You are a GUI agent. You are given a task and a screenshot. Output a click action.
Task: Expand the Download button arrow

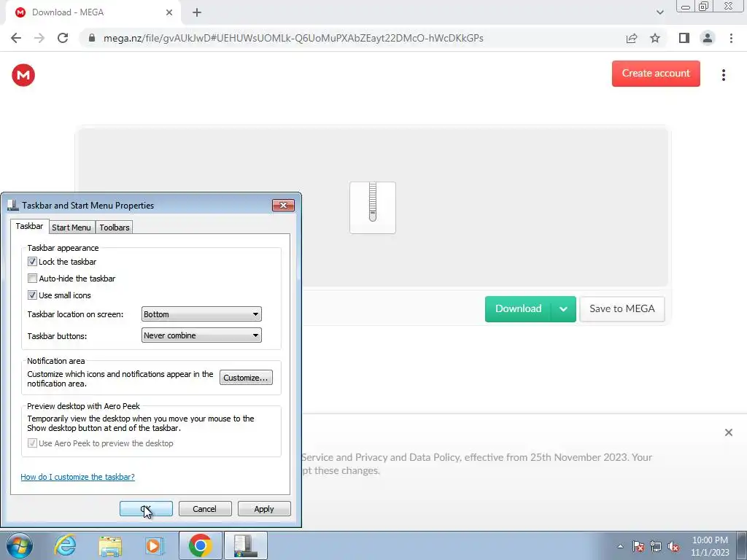tap(563, 309)
